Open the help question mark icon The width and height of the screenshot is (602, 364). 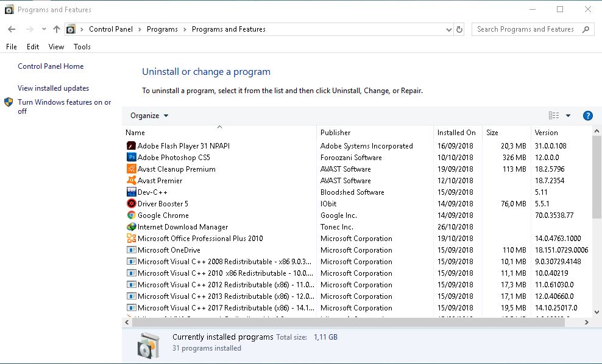[x=587, y=116]
